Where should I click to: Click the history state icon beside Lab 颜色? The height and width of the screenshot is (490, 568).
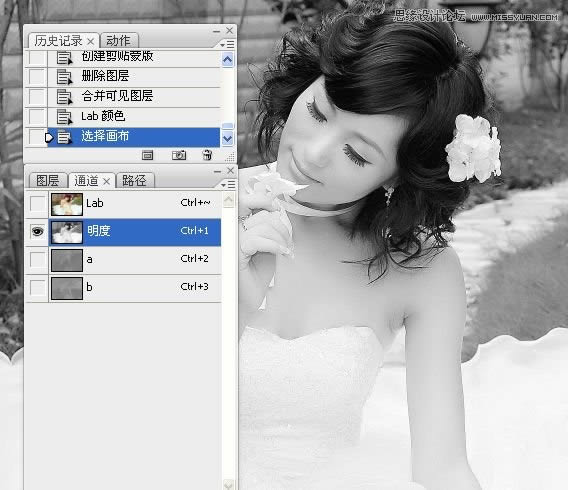coord(64,117)
